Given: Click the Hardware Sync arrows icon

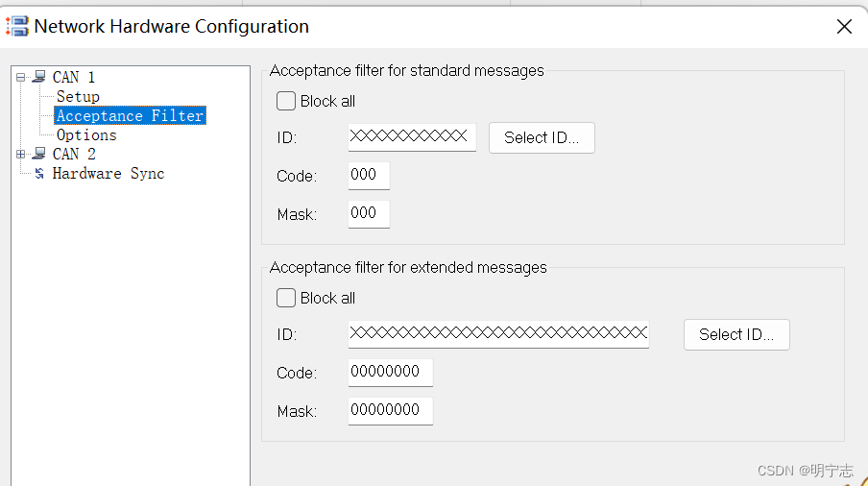Looking at the screenshot, I should coord(39,173).
